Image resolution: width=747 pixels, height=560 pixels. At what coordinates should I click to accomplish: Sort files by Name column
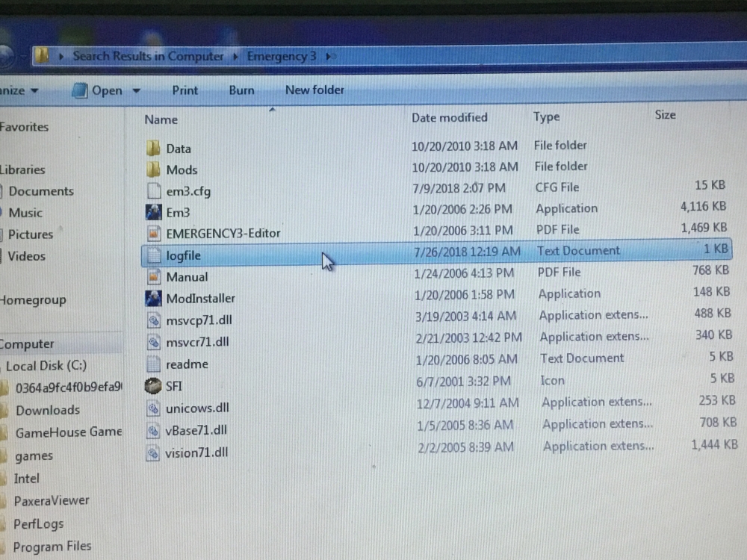pyautogui.click(x=161, y=119)
